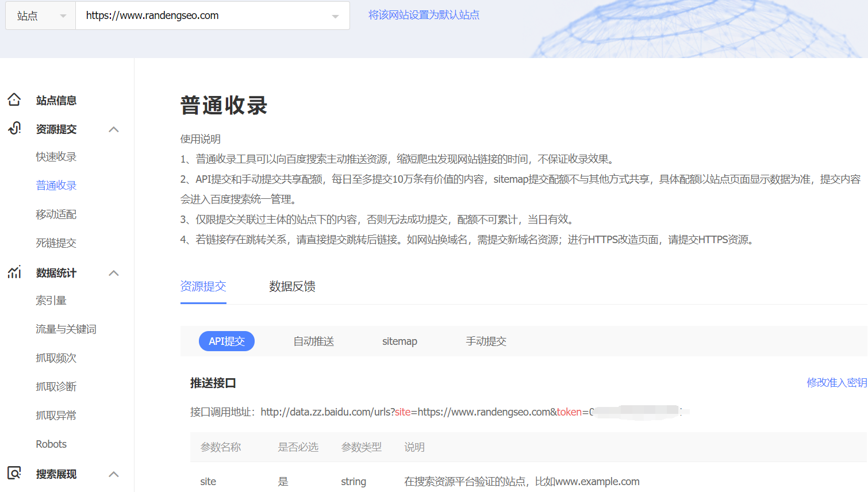
Task: Click the 资源提交 section label in sidebar
Action: 56,129
